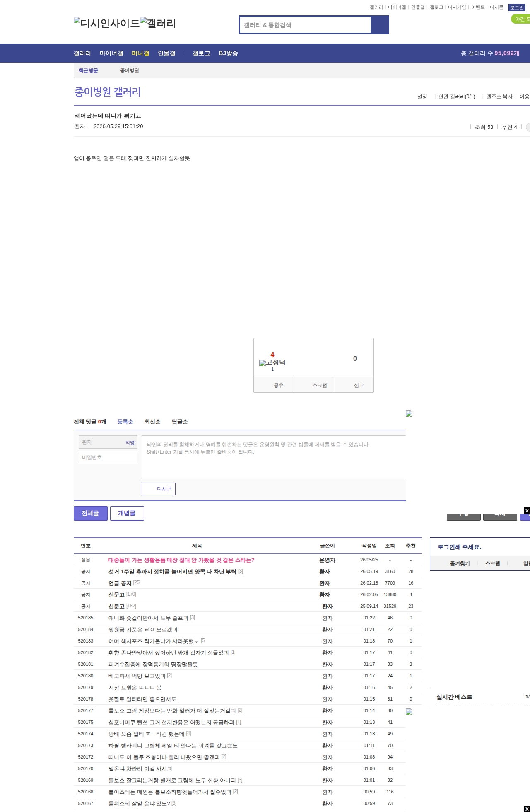The width and height of the screenshot is (530, 812).
Task: Focus the comment text area
Action: point(274,457)
